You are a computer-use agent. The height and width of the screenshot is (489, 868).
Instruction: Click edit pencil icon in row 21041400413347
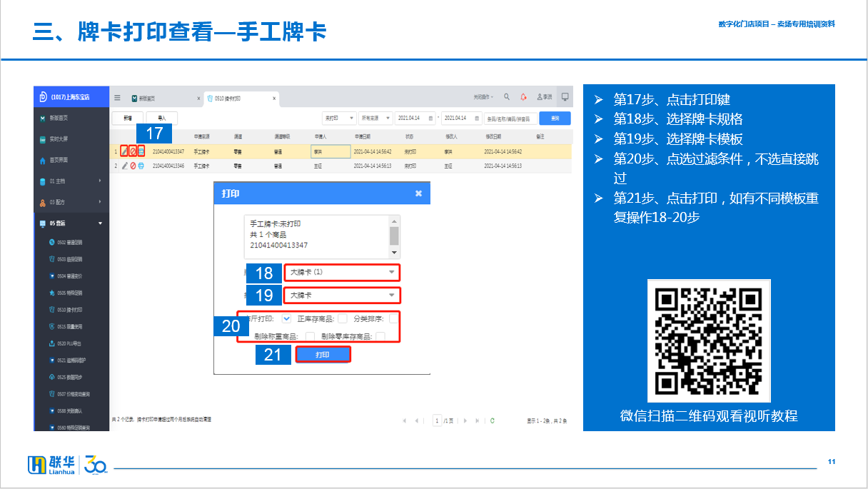coord(125,151)
